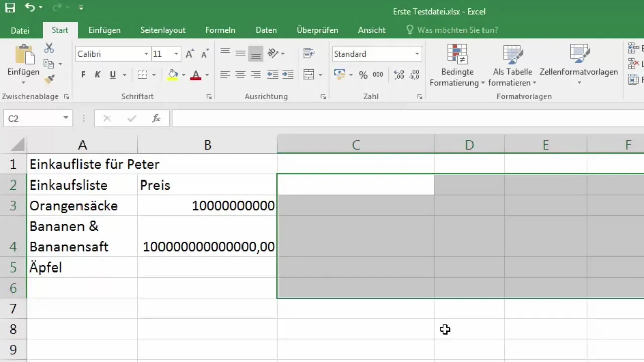Screen dimensions: 644x362
Task: Open Zahl dialog launcher
Action: pyautogui.click(x=420, y=97)
